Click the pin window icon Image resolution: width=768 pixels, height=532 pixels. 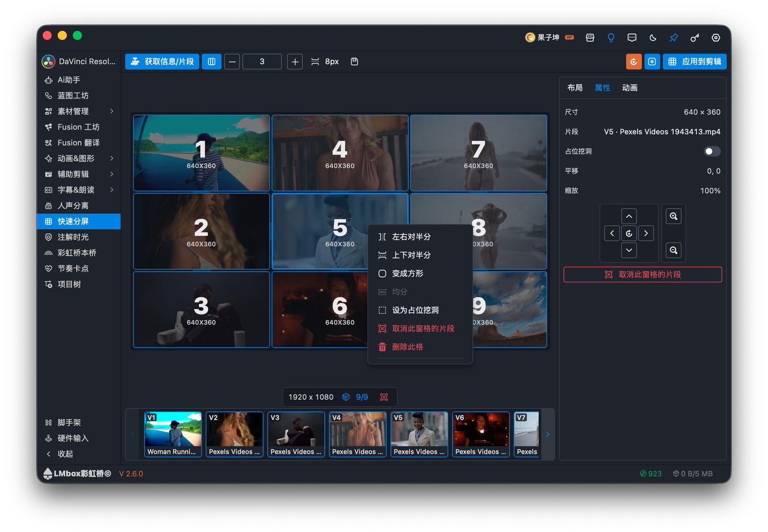[674, 38]
